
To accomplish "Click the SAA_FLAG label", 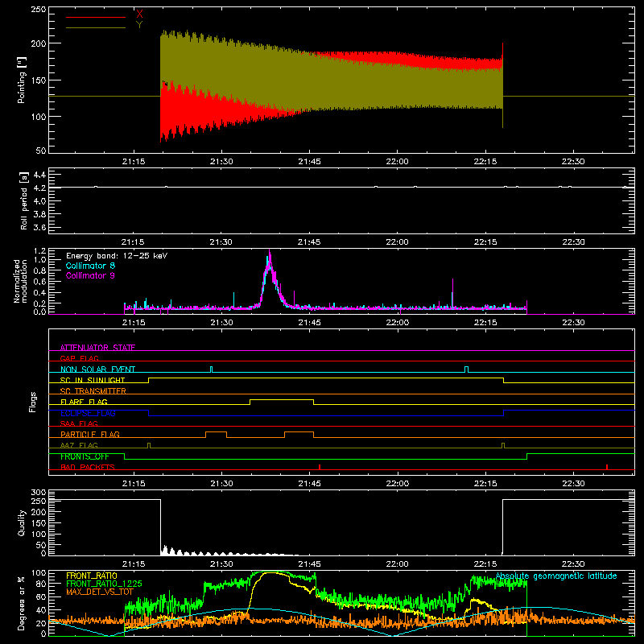I will pyautogui.click(x=79, y=423).
